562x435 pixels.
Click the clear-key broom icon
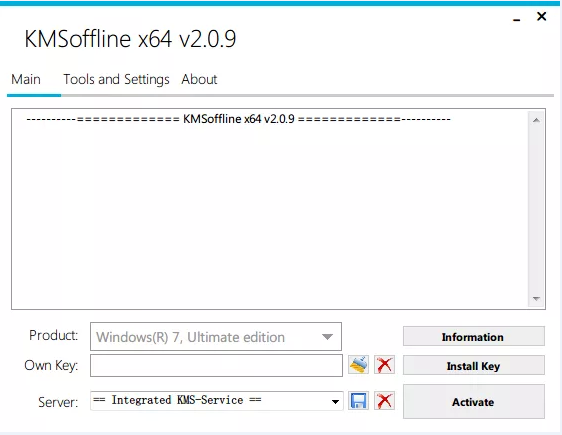358,365
